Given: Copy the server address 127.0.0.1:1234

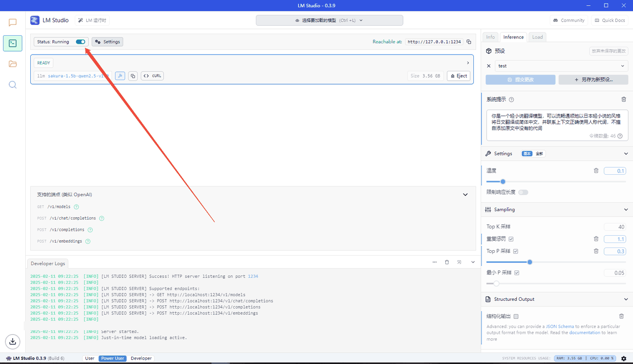Looking at the screenshot, I should point(469,42).
